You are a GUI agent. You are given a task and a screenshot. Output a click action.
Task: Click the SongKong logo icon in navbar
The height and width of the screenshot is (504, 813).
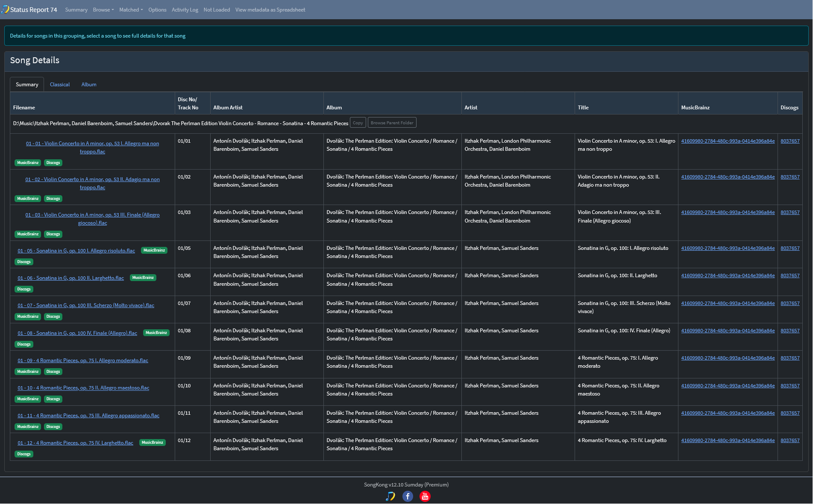(5, 9)
